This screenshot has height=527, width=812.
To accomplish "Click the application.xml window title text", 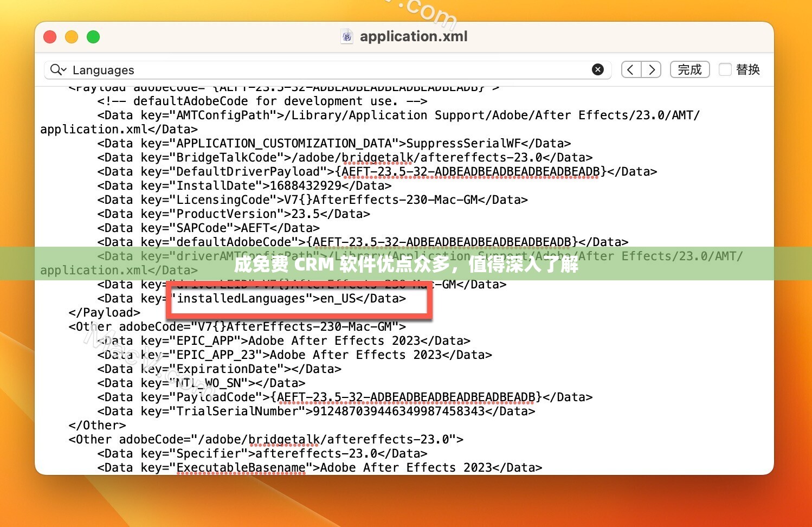I will click(x=414, y=36).
